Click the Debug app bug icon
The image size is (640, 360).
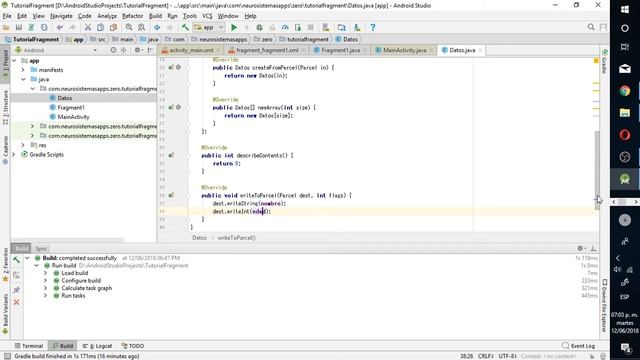[x=259, y=27]
